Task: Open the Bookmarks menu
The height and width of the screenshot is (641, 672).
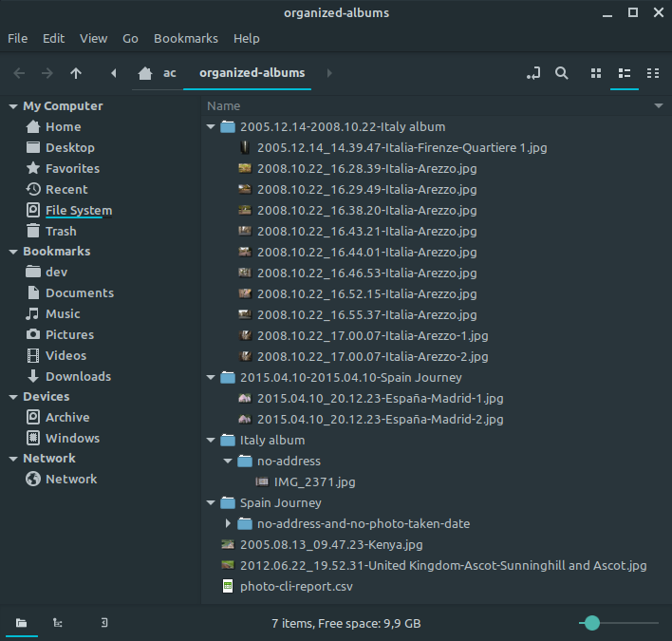Action: (x=186, y=39)
